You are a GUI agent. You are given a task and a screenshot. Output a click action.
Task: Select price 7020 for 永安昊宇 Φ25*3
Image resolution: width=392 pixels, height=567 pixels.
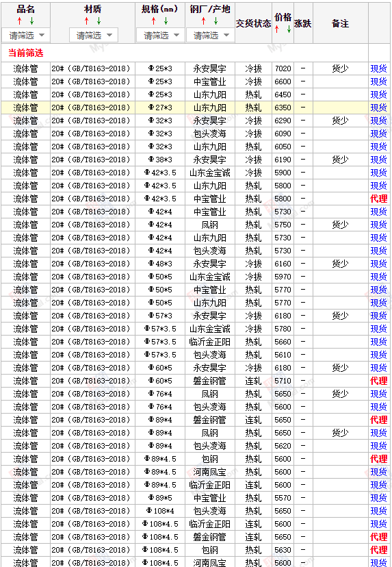pyautogui.click(x=283, y=68)
